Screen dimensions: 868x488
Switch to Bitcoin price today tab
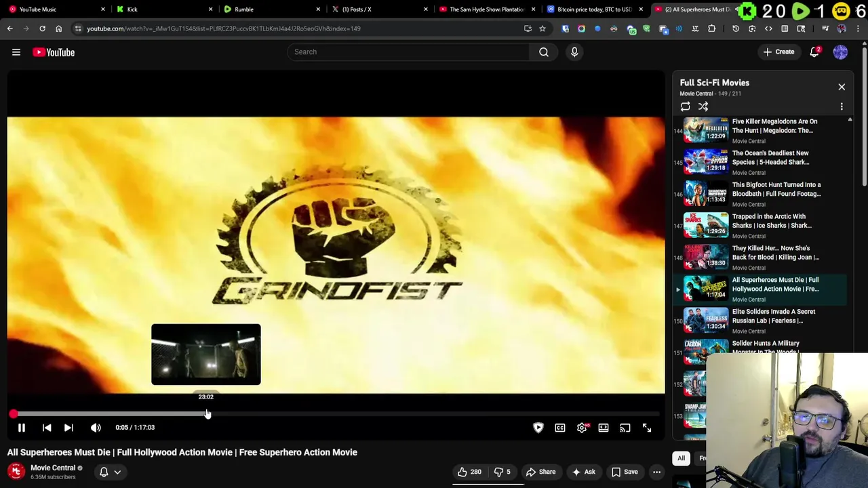point(595,9)
